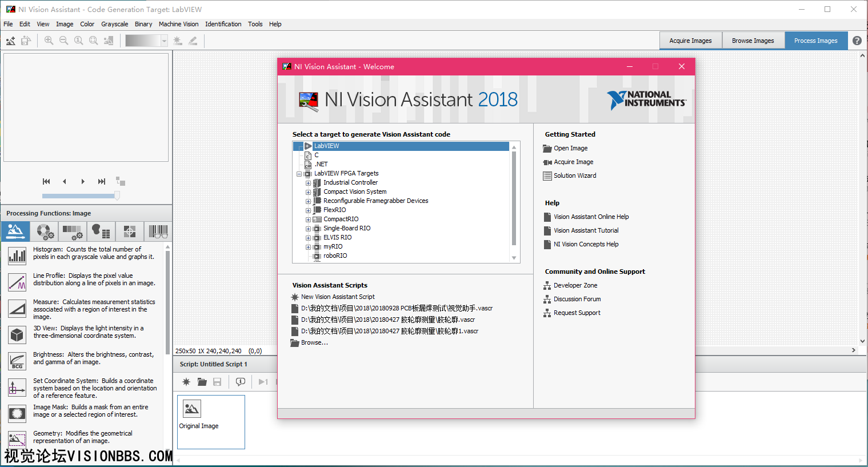Expand the ELVIS RIO tree node
The height and width of the screenshot is (467, 868).
(308, 238)
